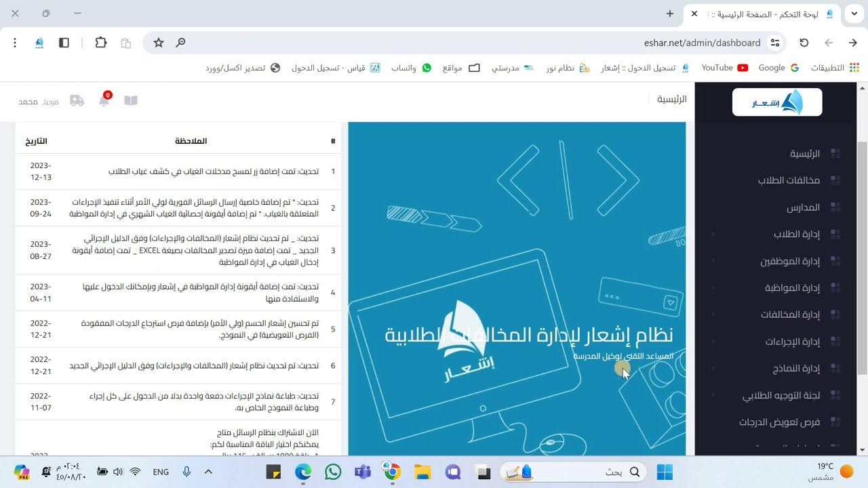This screenshot has width=868, height=488.
Task: Open the نظام نور bookmark
Action: [568, 68]
